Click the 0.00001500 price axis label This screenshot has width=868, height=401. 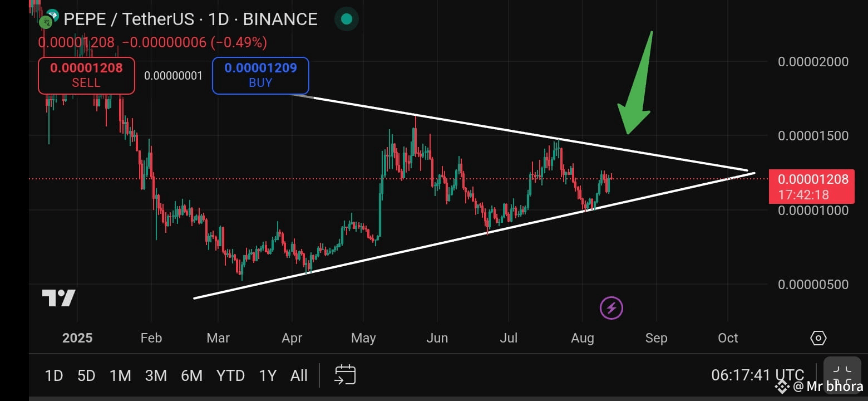tap(813, 136)
